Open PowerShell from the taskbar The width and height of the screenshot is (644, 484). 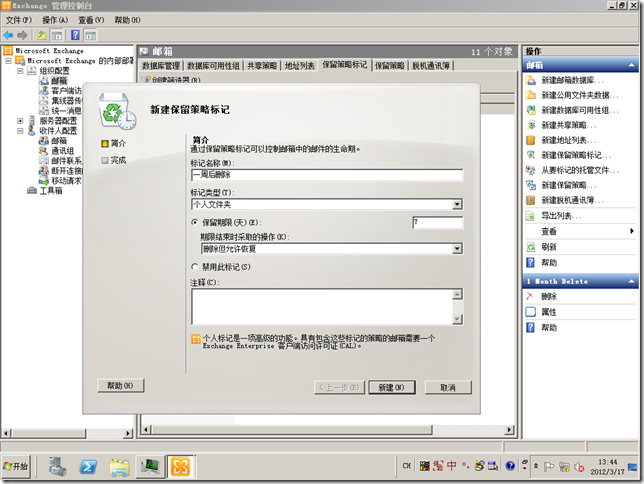[x=88, y=466]
